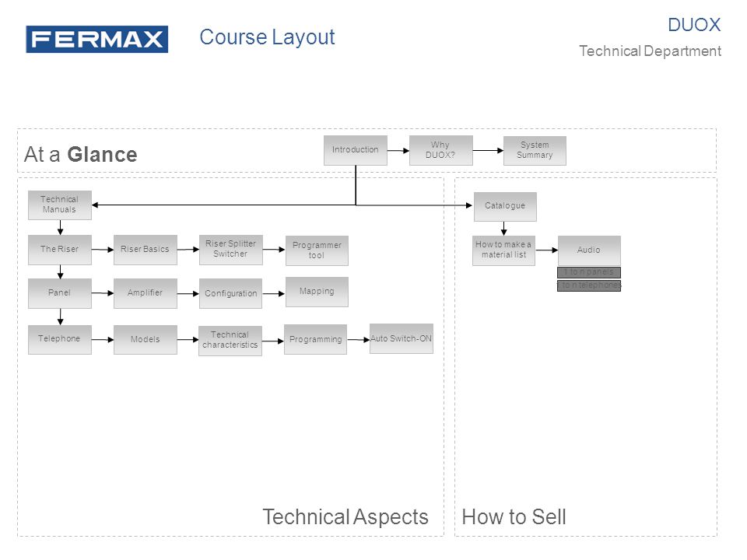Open the Audio box
This screenshot has width=747, height=560.
point(589,250)
